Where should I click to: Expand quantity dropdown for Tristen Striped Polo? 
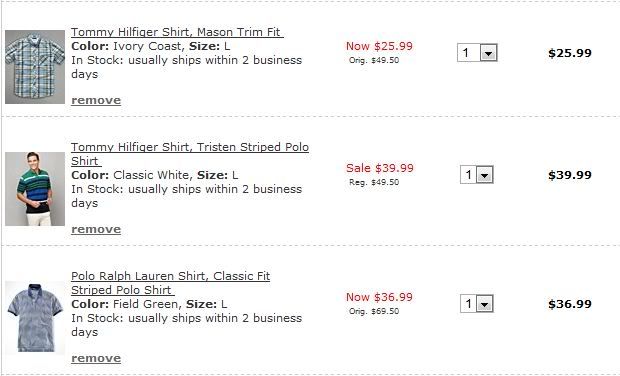[x=477, y=174]
